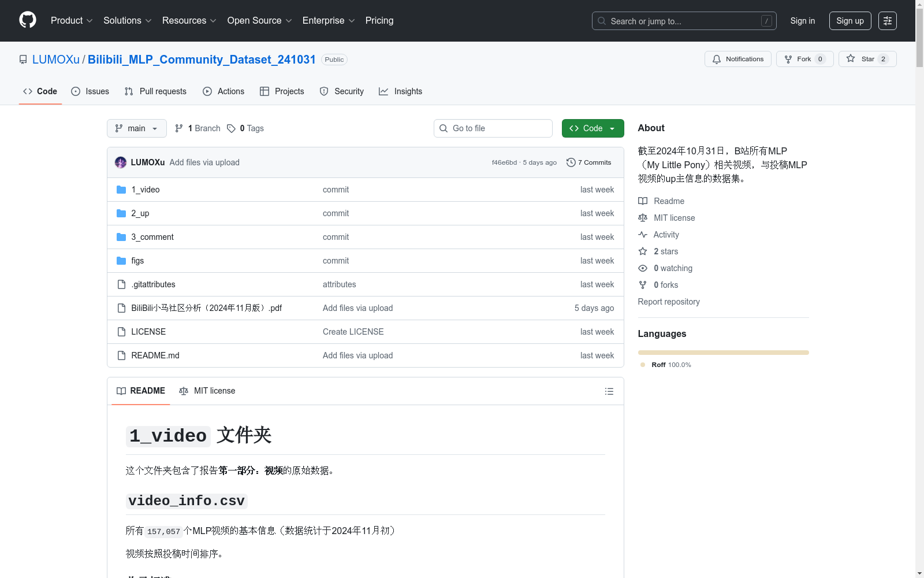Screen dimensions: 924x578
Task: Open the main branch selector dropdown
Action: pyautogui.click(x=137, y=128)
